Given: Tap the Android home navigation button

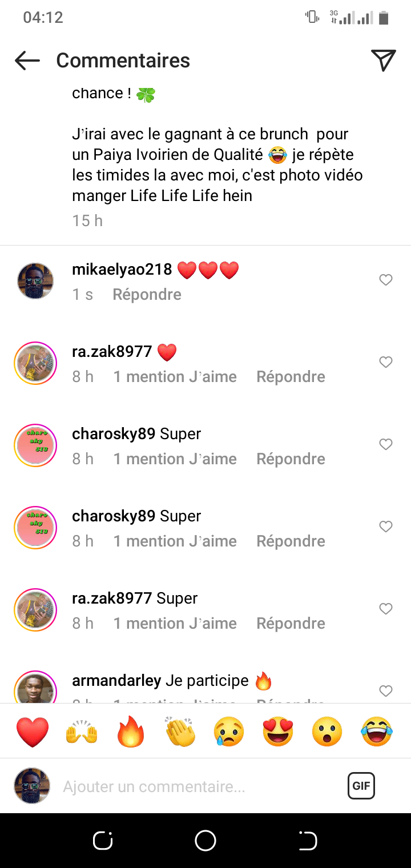Looking at the screenshot, I should click(205, 841).
